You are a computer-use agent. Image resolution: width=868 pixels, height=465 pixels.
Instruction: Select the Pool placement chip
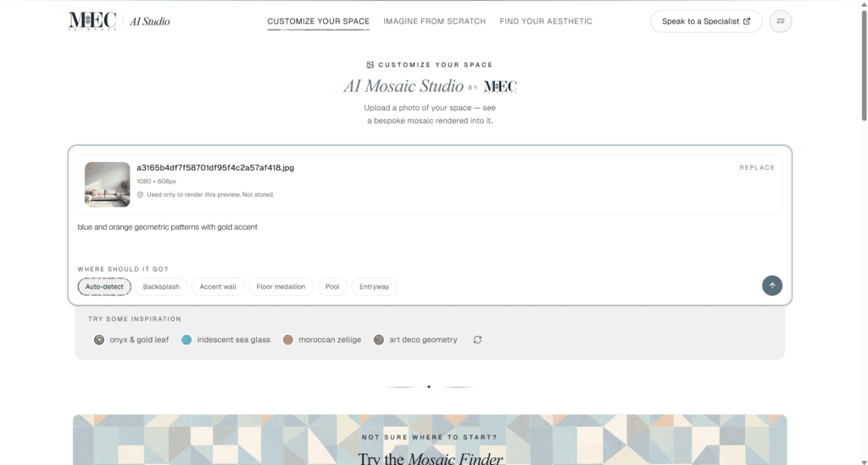point(332,287)
